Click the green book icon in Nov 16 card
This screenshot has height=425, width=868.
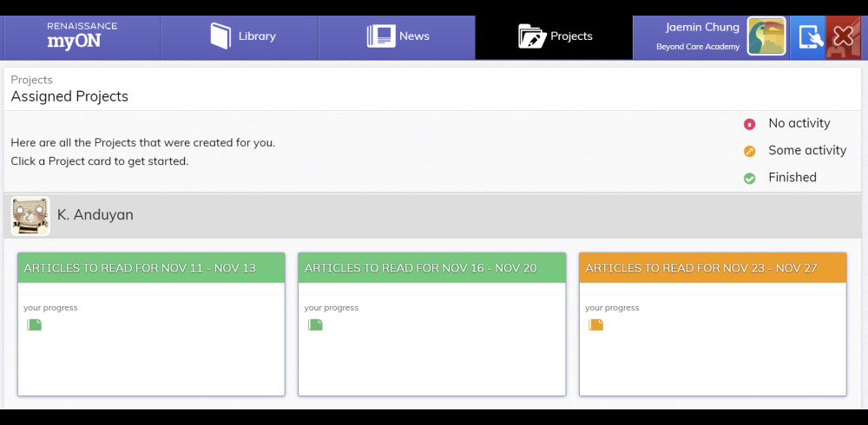[315, 325]
